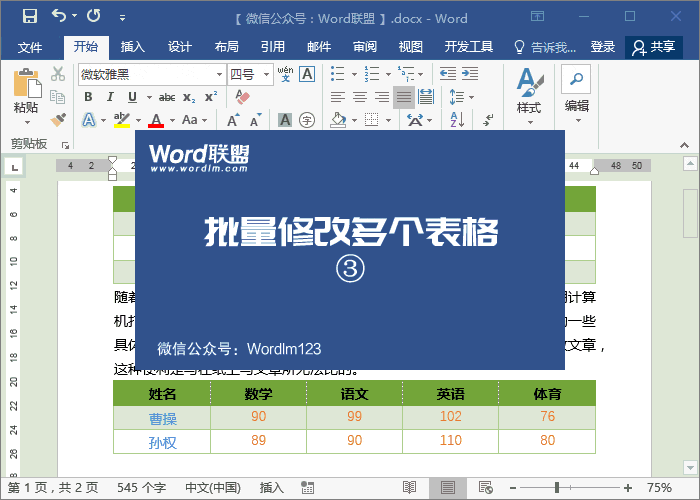Open the 开发工具 tab
Image resolution: width=700 pixels, height=500 pixels.
coord(468,46)
